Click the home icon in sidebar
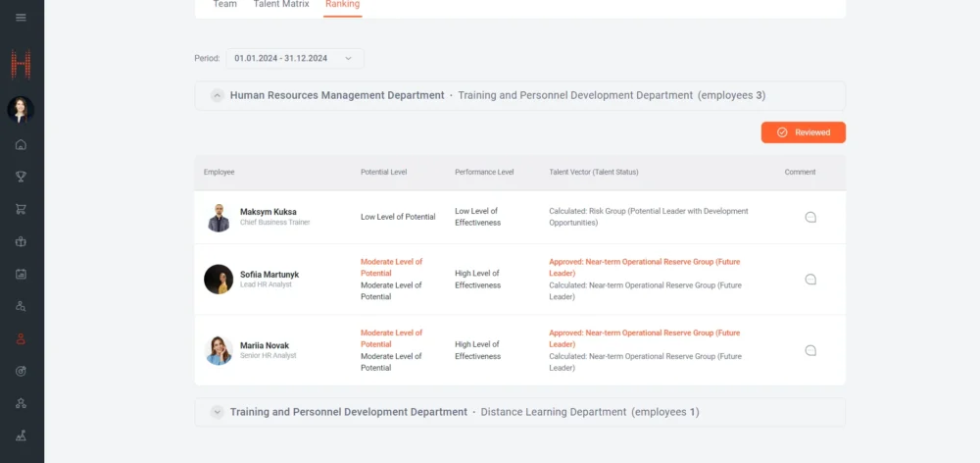The height and width of the screenshot is (463, 980). click(x=22, y=145)
